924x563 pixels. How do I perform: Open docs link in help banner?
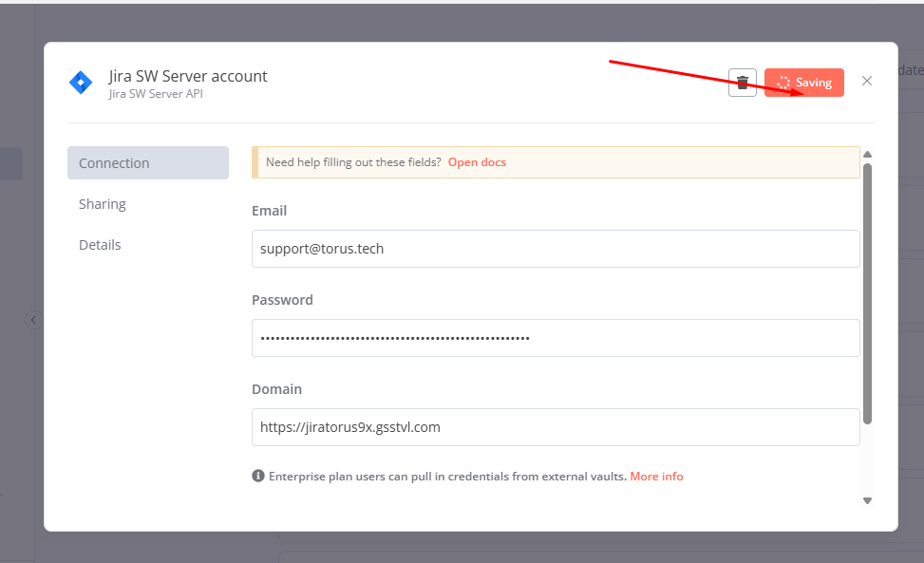[x=477, y=162]
